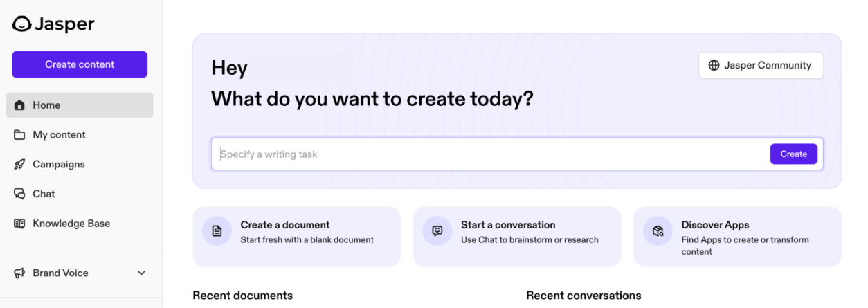Image resolution: width=868 pixels, height=308 pixels.
Task: Click the Jasper logo icon
Action: (x=21, y=24)
